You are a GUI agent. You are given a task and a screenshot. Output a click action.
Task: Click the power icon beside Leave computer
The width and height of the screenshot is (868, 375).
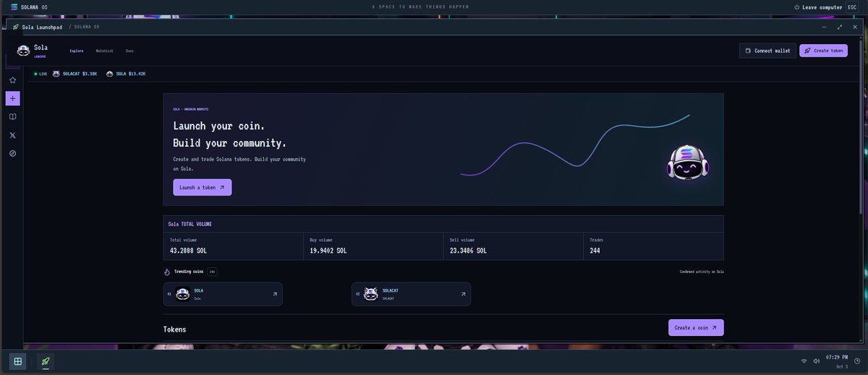797,7
